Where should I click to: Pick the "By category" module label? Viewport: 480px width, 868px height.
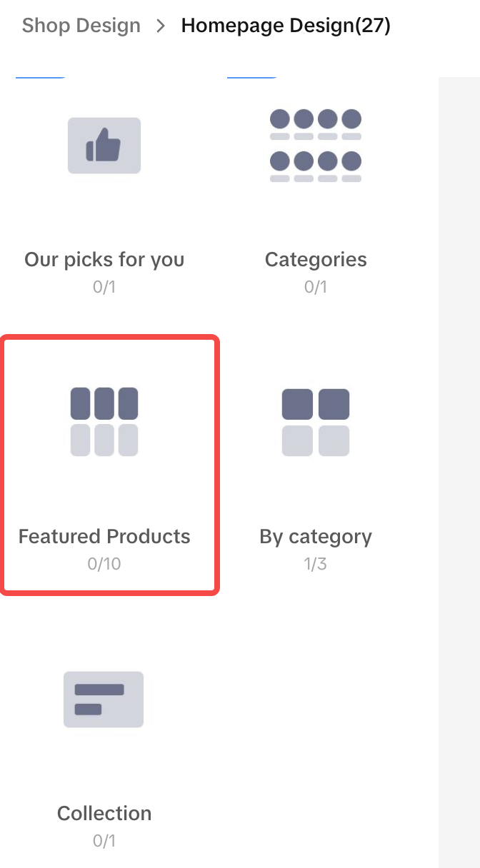[316, 536]
